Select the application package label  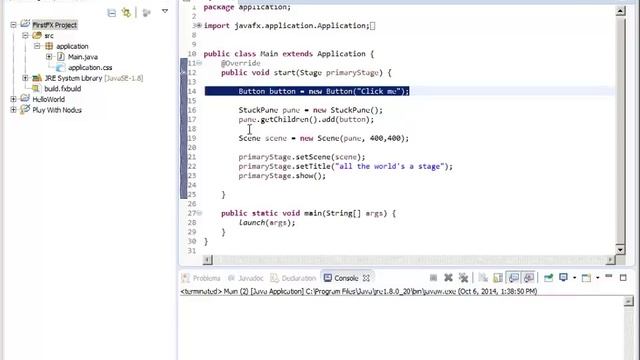(72, 46)
